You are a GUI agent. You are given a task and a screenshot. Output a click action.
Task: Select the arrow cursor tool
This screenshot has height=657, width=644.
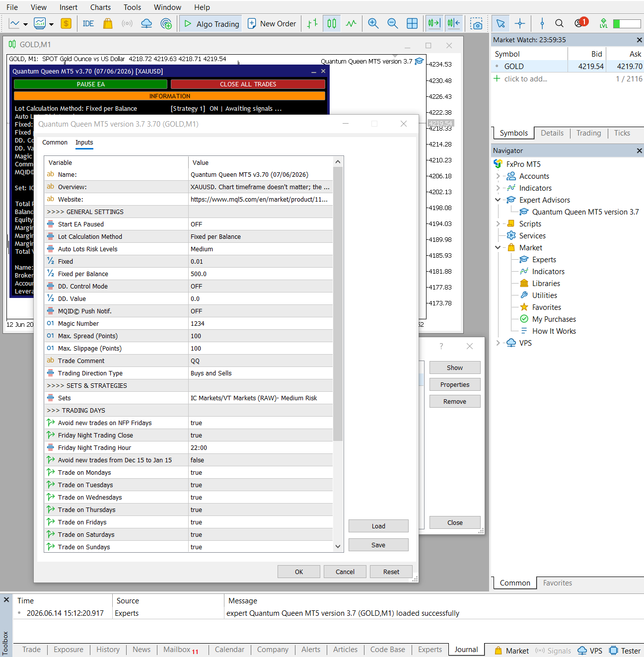click(501, 23)
